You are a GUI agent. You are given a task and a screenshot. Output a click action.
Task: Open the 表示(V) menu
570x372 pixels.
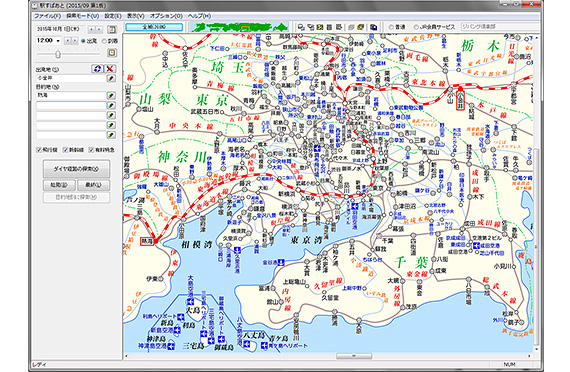pos(136,16)
